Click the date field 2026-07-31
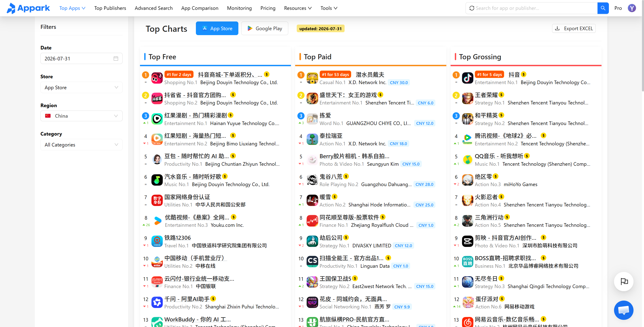The height and width of the screenshot is (327, 644). pyautogui.click(x=81, y=58)
